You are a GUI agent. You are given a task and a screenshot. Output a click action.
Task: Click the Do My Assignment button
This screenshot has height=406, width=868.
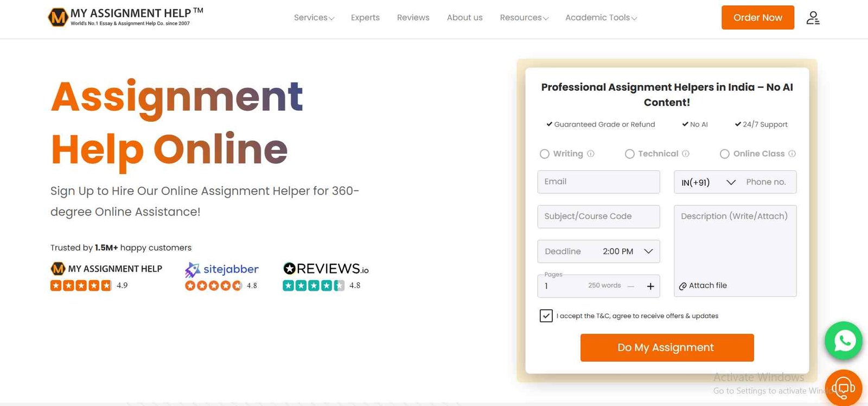pyautogui.click(x=667, y=347)
